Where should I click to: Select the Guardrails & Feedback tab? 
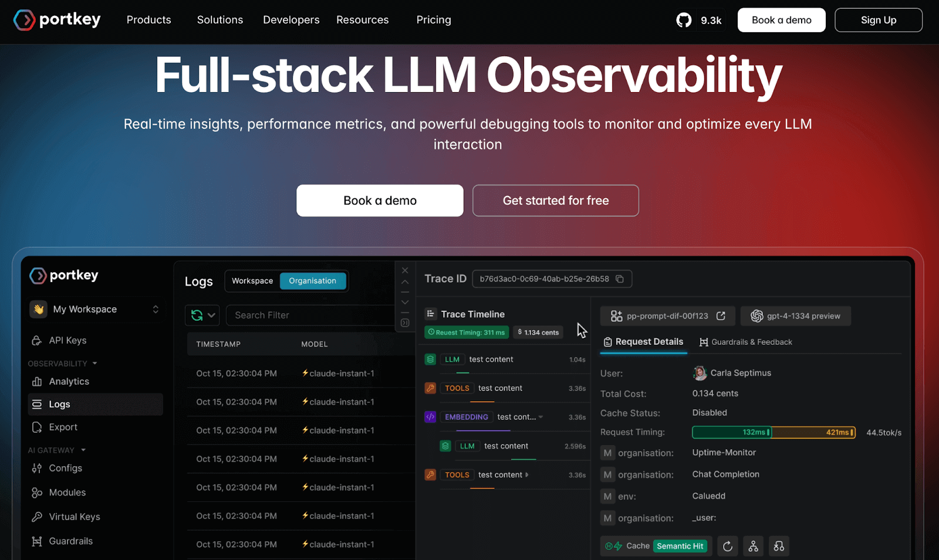746,342
